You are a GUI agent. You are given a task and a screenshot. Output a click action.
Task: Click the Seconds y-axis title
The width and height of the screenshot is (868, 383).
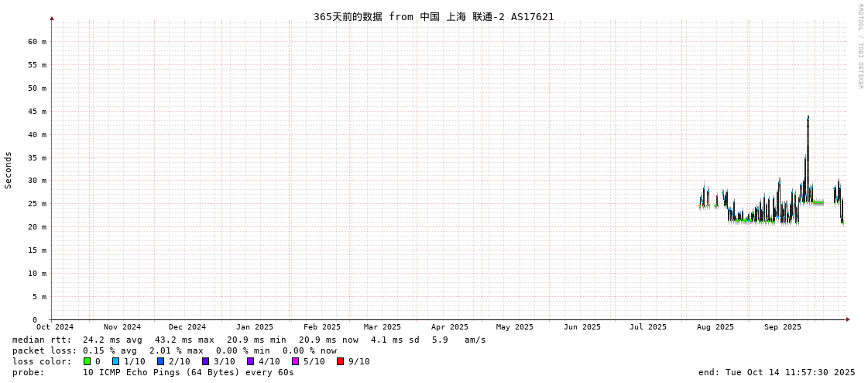9,170
